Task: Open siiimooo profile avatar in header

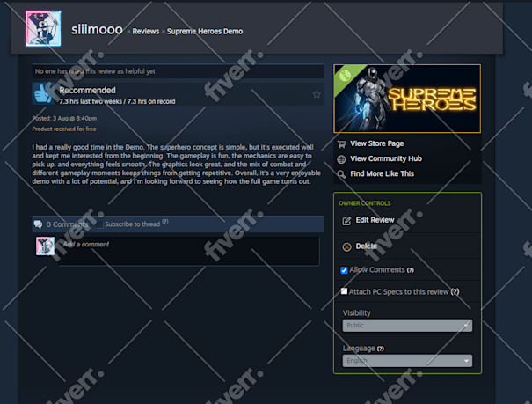Action: coord(43,28)
